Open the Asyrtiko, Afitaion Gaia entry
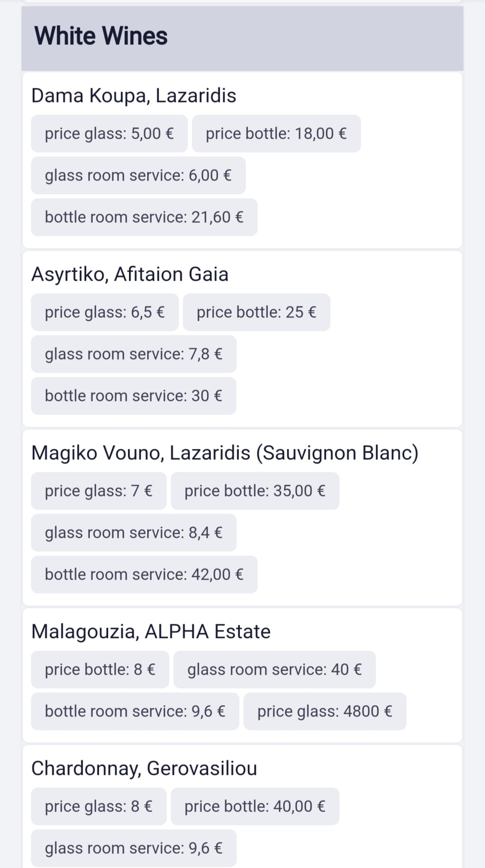The height and width of the screenshot is (868, 485). (x=130, y=274)
